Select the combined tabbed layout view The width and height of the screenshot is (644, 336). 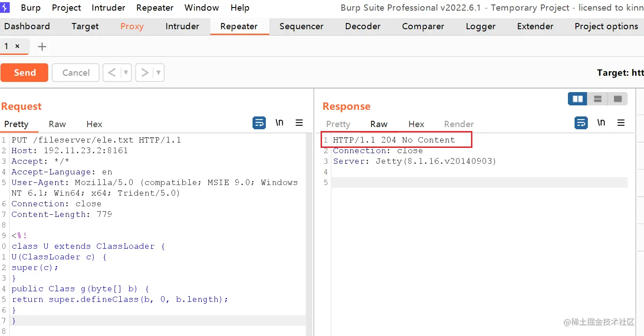[x=618, y=99]
